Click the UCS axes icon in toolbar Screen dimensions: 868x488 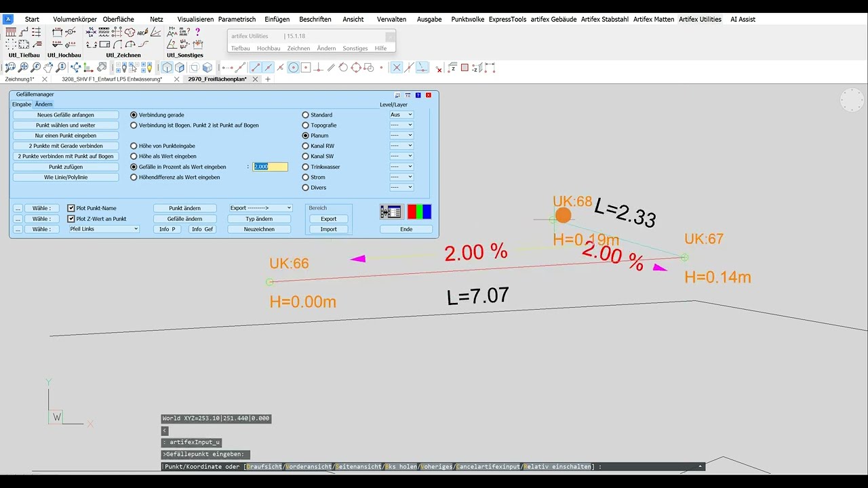(88, 68)
